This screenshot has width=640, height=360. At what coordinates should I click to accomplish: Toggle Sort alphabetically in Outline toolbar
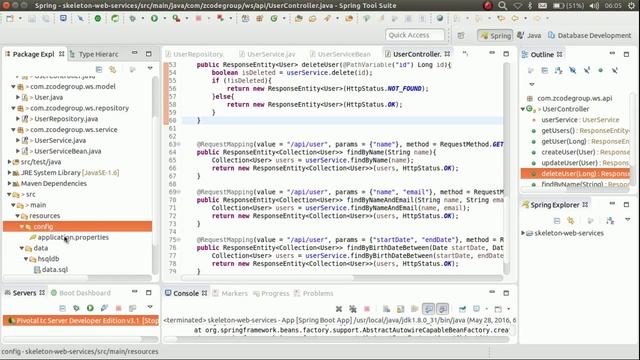pos(559,71)
